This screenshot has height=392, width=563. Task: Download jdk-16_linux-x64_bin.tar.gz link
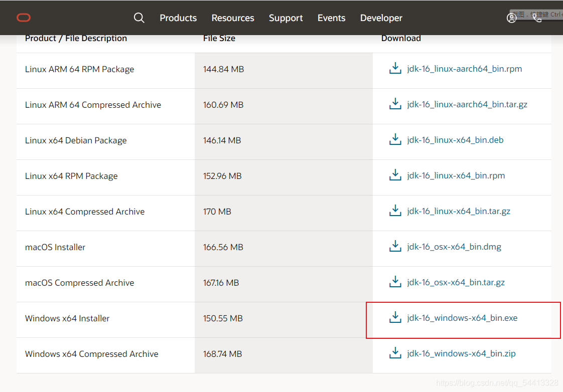[x=459, y=211]
